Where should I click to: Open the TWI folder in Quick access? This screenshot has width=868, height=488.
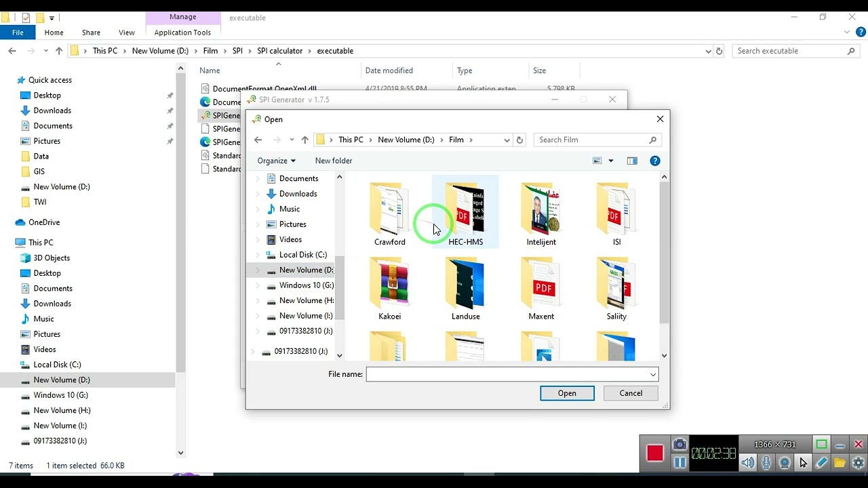(40, 202)
